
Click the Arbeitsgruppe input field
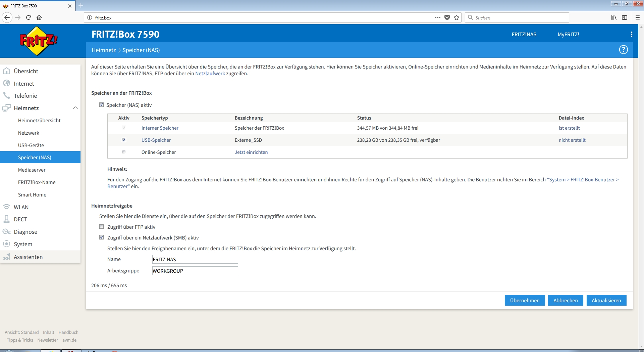point(195,271)
